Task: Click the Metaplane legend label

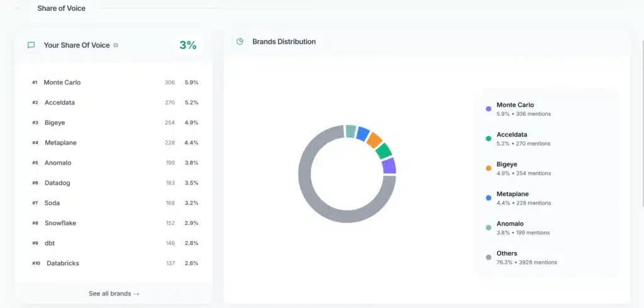Action: pyautogui.click(x=513, y=194)
